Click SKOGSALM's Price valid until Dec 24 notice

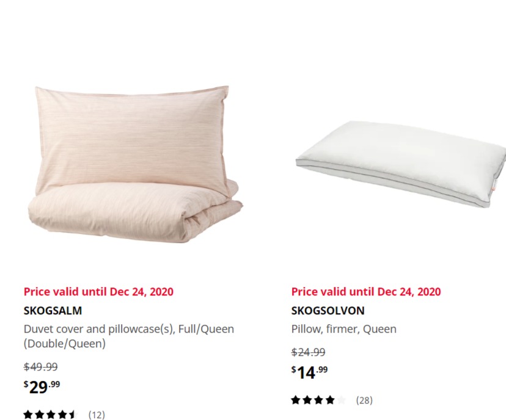click(98, 292)
